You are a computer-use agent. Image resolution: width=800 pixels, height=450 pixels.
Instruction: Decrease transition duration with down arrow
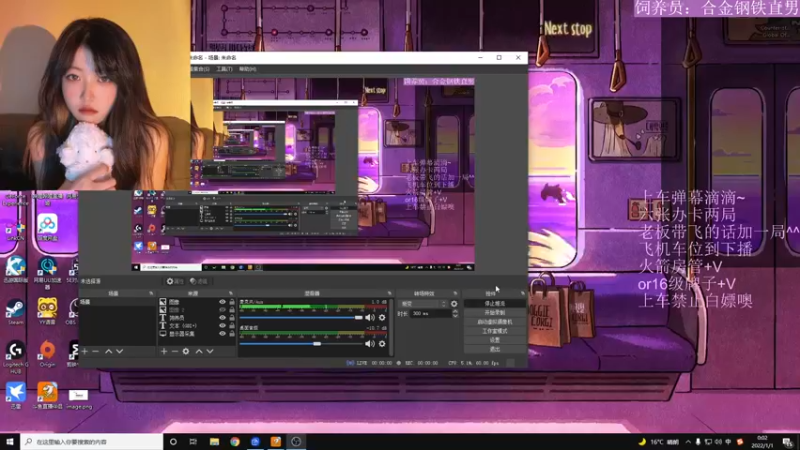[455, 316]
